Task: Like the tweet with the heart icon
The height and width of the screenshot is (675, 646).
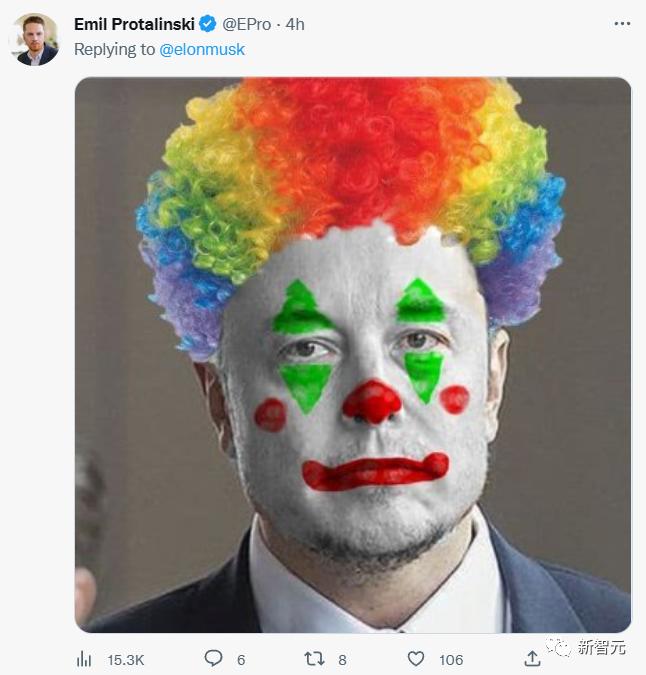Action: pos(416,658)
